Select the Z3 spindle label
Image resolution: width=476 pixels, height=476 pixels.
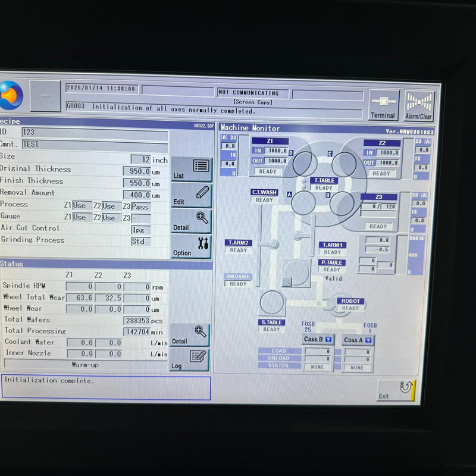click(378, 197)
